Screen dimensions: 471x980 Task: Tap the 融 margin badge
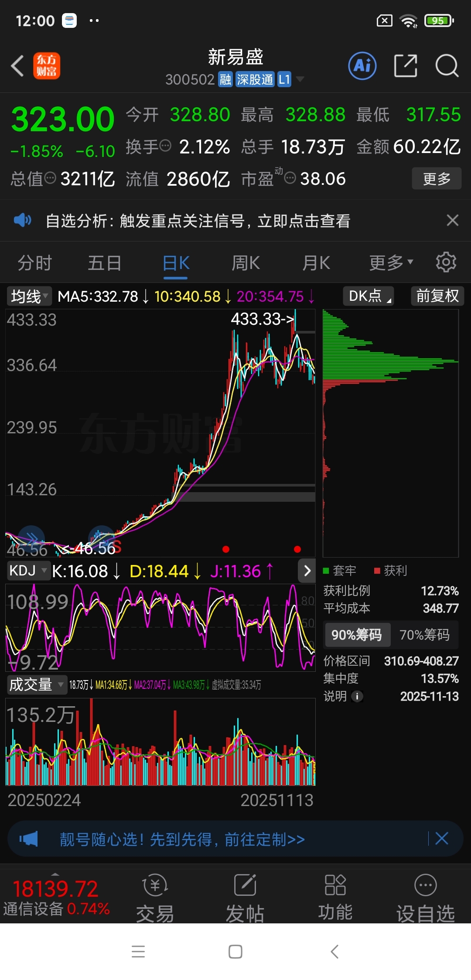pos(225,79)
